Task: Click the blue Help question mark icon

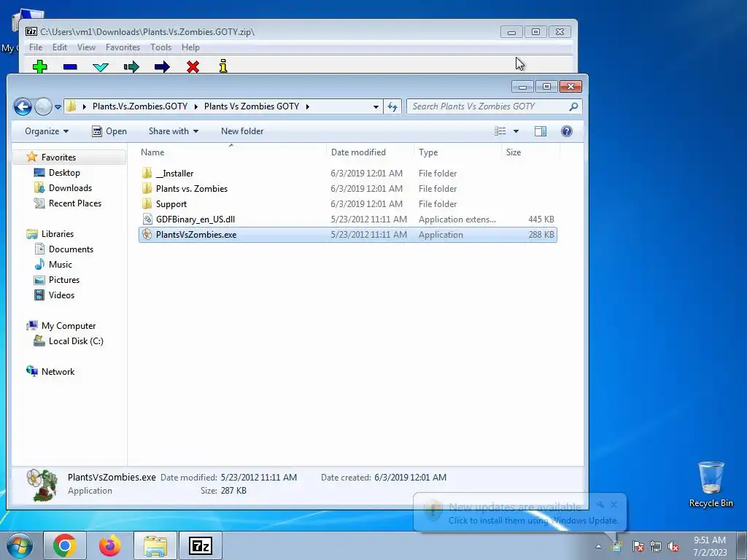Action: [566, 131]
